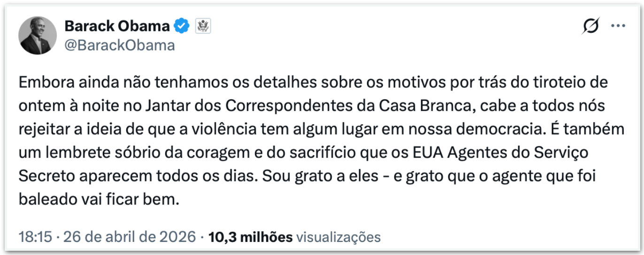Click the @BarackObama handle

(120, 45)
